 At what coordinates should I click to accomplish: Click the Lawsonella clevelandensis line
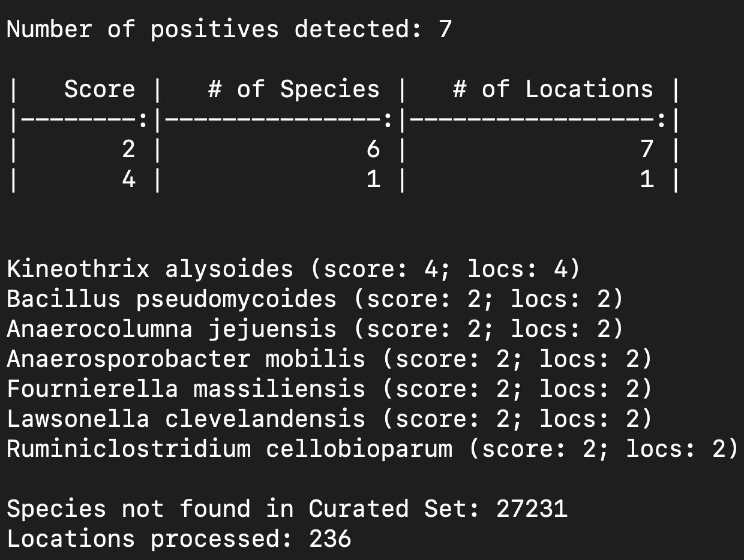click(330, 419)
